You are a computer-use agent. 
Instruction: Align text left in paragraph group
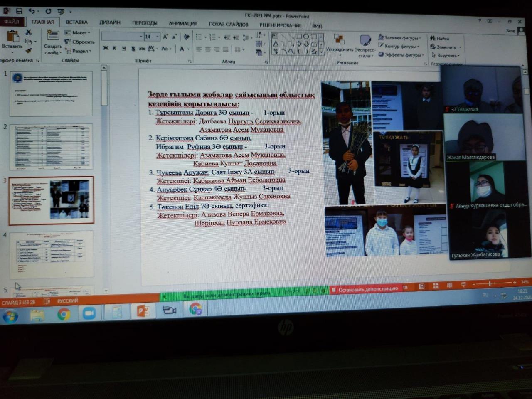click(x=199, y=49)
